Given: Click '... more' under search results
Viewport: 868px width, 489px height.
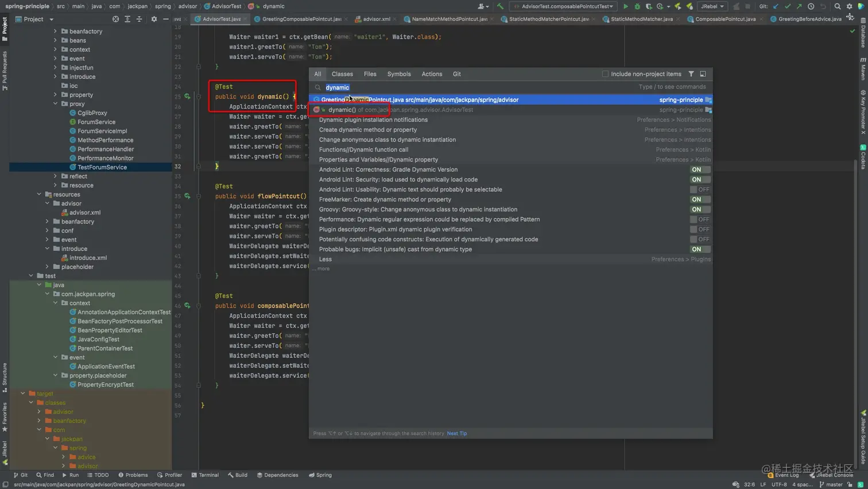Looking at the screenshot, I should (322, 269).
